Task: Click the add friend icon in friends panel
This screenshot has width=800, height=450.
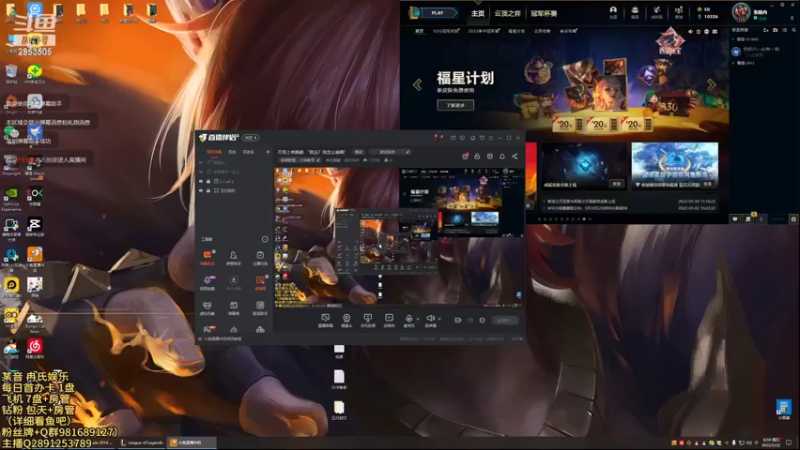Action: tap(766, 30)
